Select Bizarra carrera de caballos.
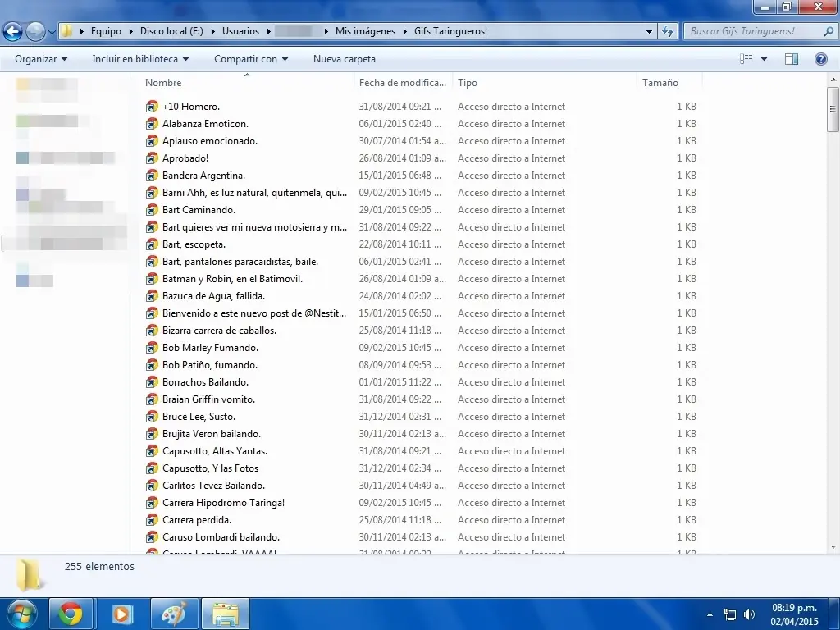 (219, 331)
